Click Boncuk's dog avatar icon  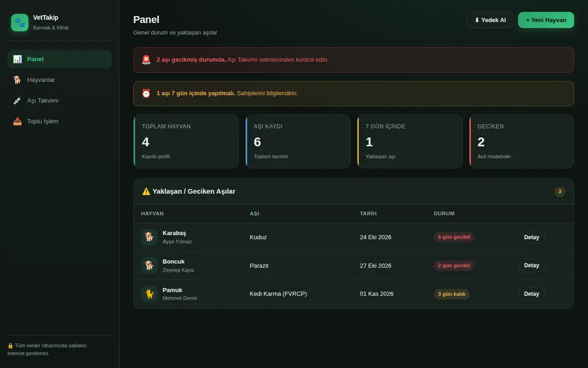149,265
